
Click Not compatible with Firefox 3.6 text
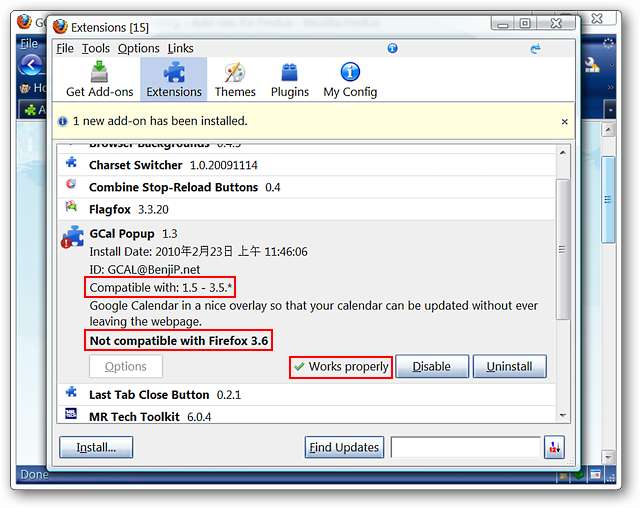pyautogui.click(x=179, y=341)
